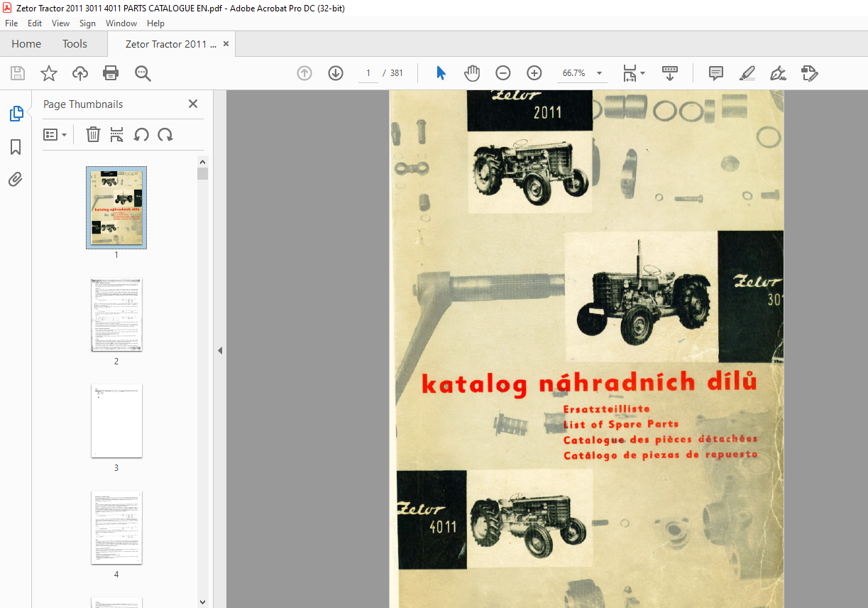Click the fit page width icon
This screenshot has height=608, width=868.
tap(629, 73)
